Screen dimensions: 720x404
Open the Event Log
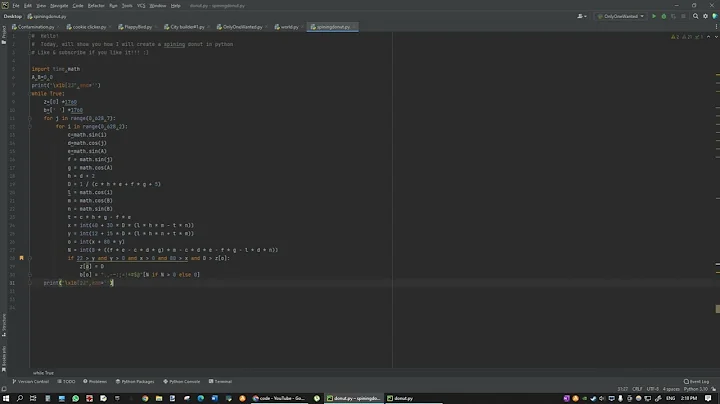point(696,382)
